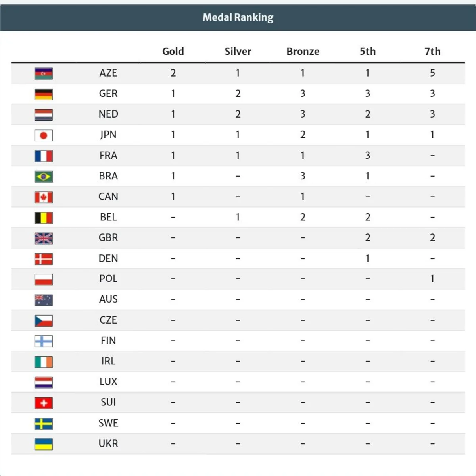The height and width of the screenshot is (476, 476).
Task: Click the Medal Ranking title bar
Action: pos(238,17)
